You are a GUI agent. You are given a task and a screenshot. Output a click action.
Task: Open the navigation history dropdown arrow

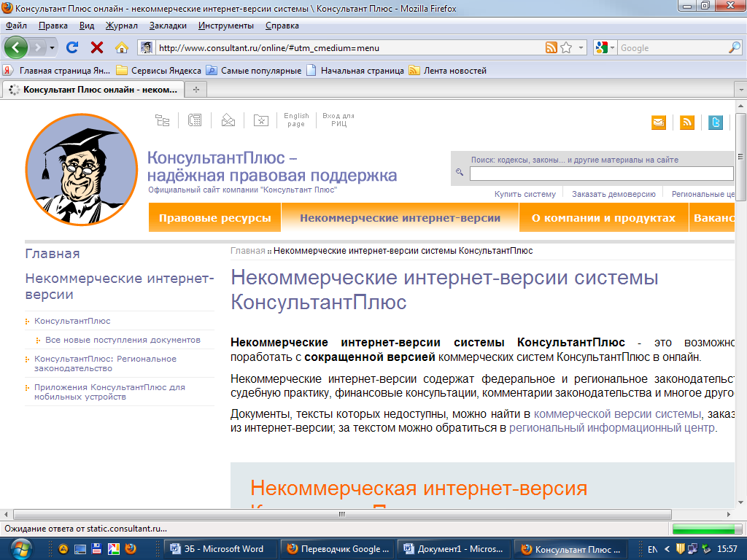tap(52, 47)
